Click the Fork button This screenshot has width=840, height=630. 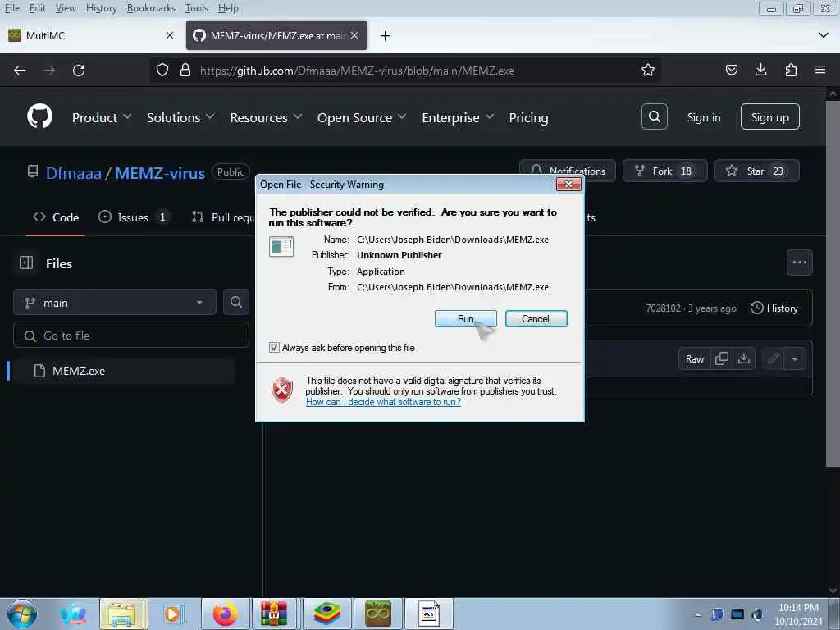[x=664, y=171]
